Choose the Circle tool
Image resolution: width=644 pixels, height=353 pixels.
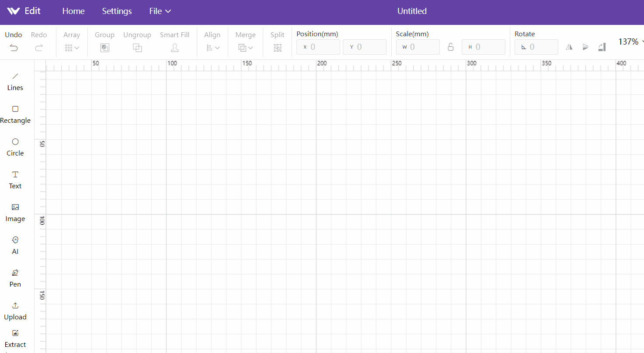(15, 147)
